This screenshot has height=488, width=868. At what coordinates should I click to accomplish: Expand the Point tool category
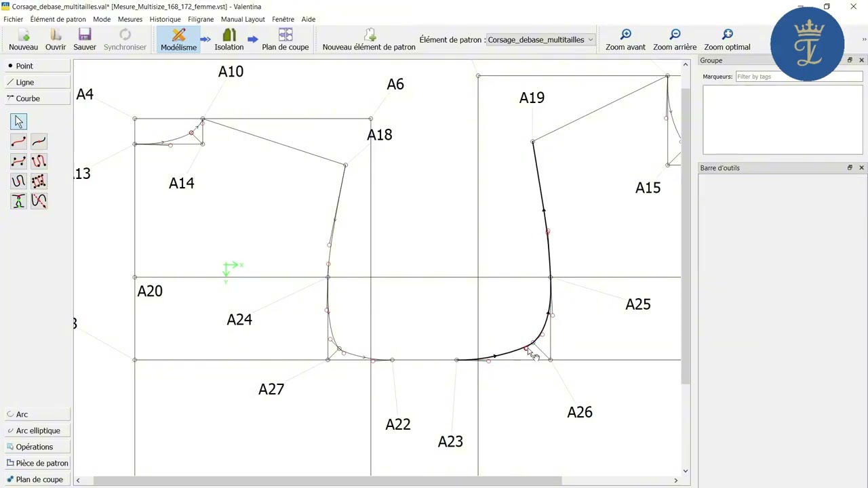37,66
